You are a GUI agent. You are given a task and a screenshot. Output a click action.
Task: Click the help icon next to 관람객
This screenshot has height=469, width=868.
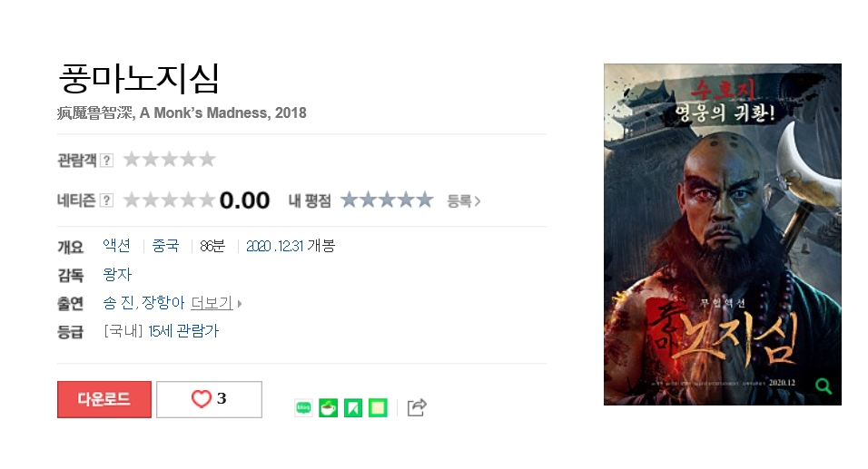pyautogui.click(x=106, y=161)
